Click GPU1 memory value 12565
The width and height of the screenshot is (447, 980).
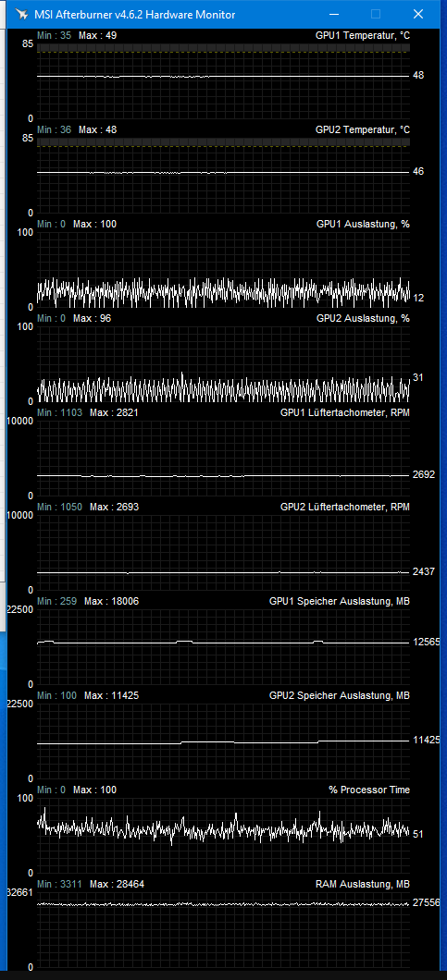point(427,642)
